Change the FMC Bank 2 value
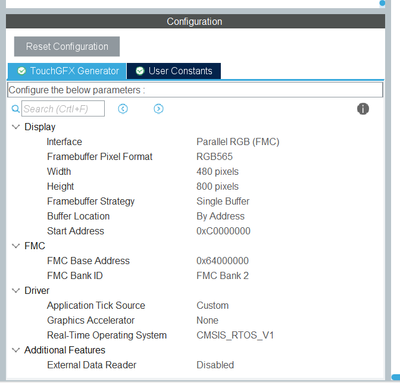 point(222,276)
